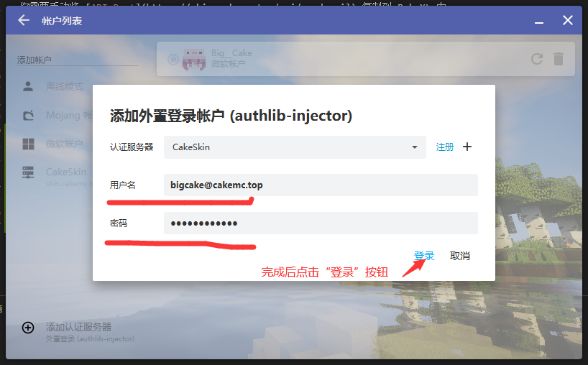Focus the 密码 password field
Image resolution: width=588 pixels, height=365 pixels.
[321, 223]
